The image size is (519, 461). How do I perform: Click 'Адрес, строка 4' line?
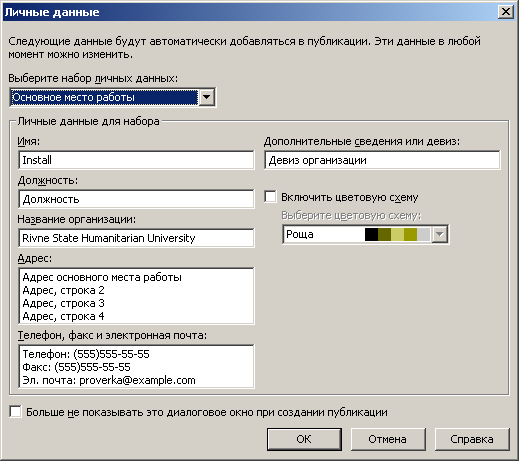tap(63, 316)
